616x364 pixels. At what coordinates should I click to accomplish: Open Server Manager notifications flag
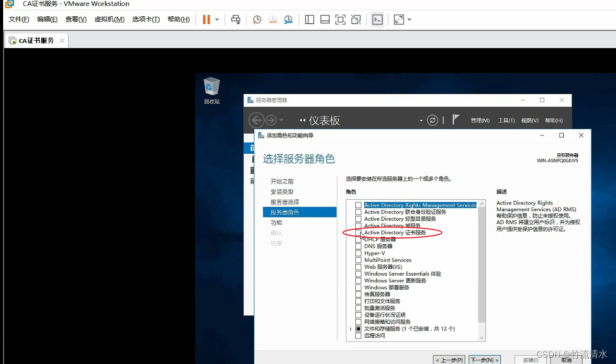[455, 120]
